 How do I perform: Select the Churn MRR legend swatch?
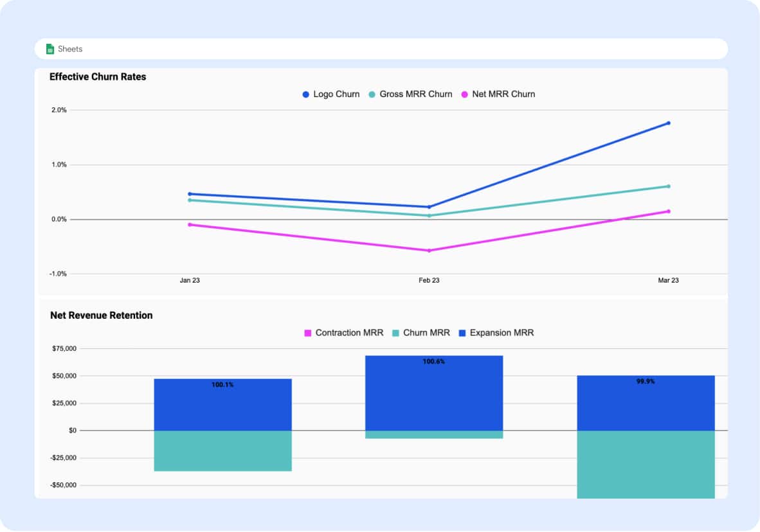(x=395, y=333)
